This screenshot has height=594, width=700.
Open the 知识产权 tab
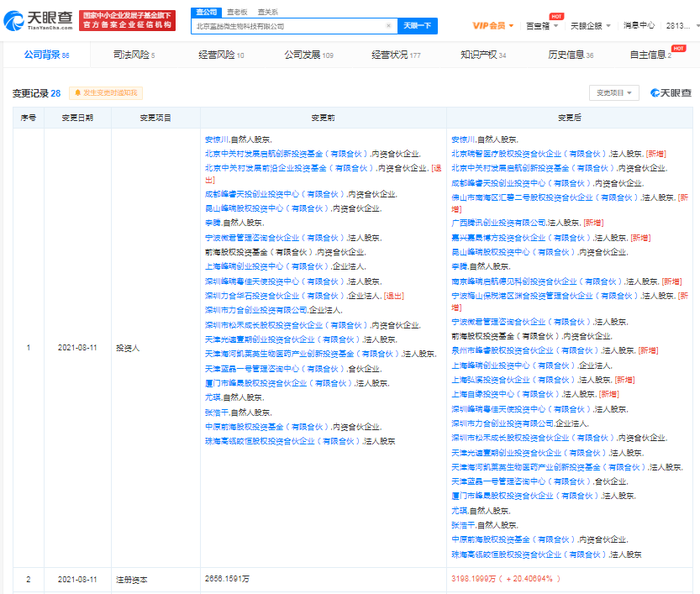(x=483, y=55)
